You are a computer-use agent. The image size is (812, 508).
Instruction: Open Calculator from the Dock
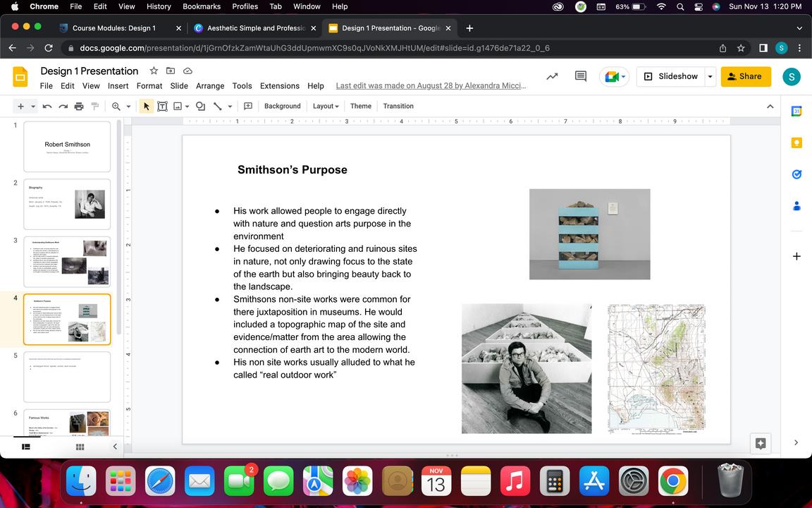point(554,483)
